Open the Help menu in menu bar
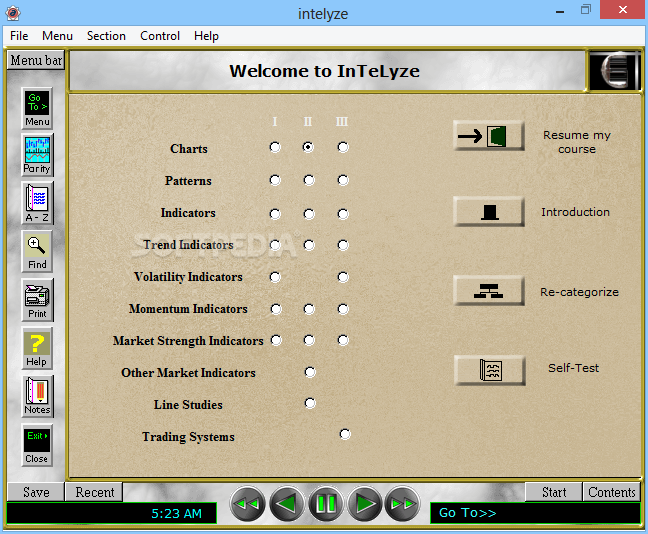Viewport: 648px width, 534px height. coord(206,36)
